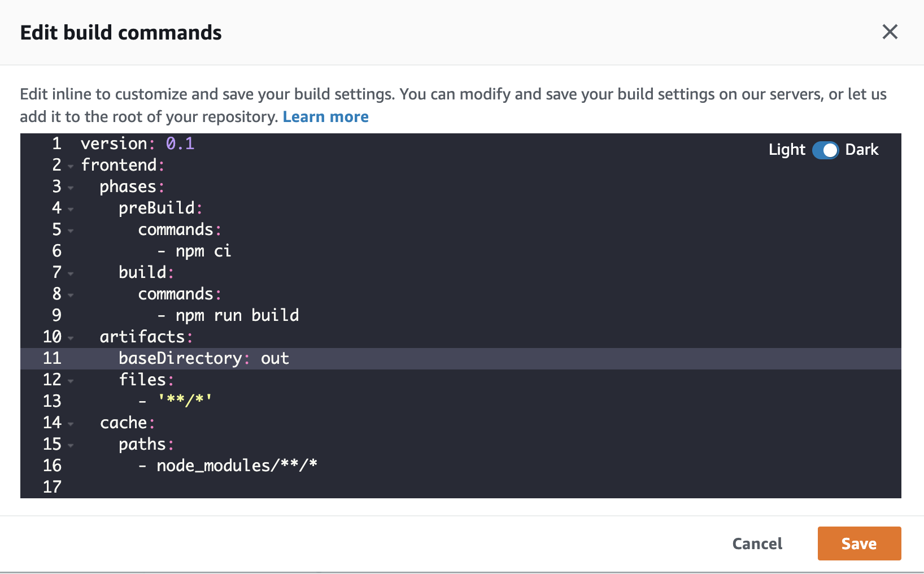This screenshot has height=574, width=924.
Task: Click the '**/*' files pattern
Action: [x=185, y=401]
